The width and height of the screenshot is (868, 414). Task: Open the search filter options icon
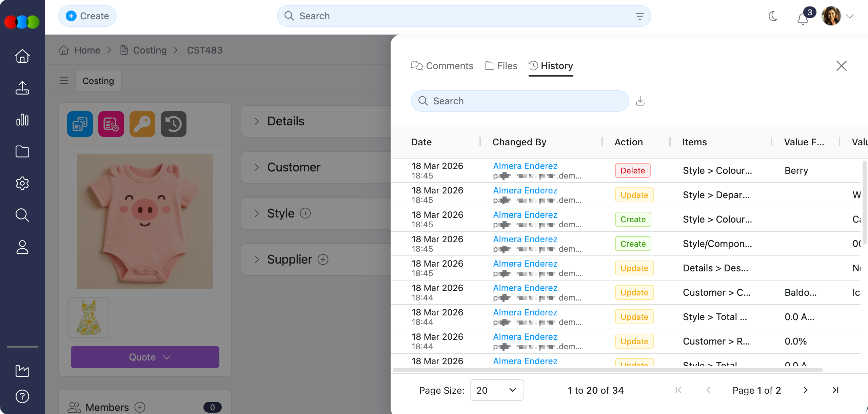[x=639, y=16]
